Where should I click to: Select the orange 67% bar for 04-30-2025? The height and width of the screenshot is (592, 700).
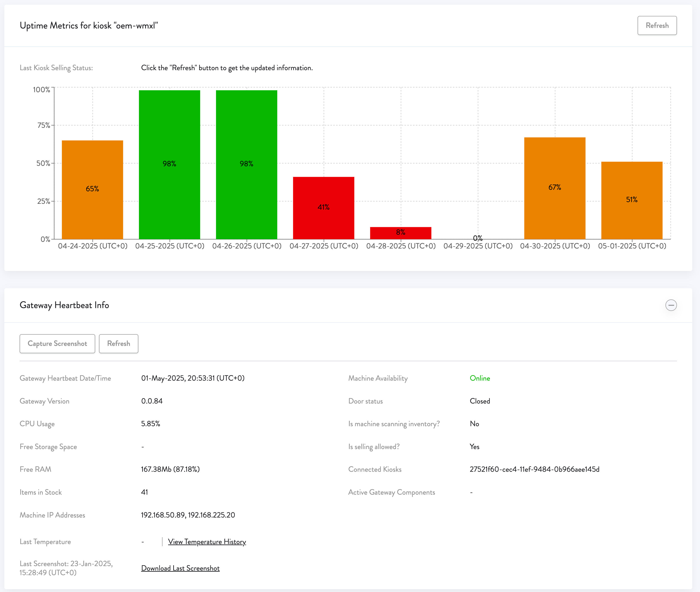(x=555, y=188)
